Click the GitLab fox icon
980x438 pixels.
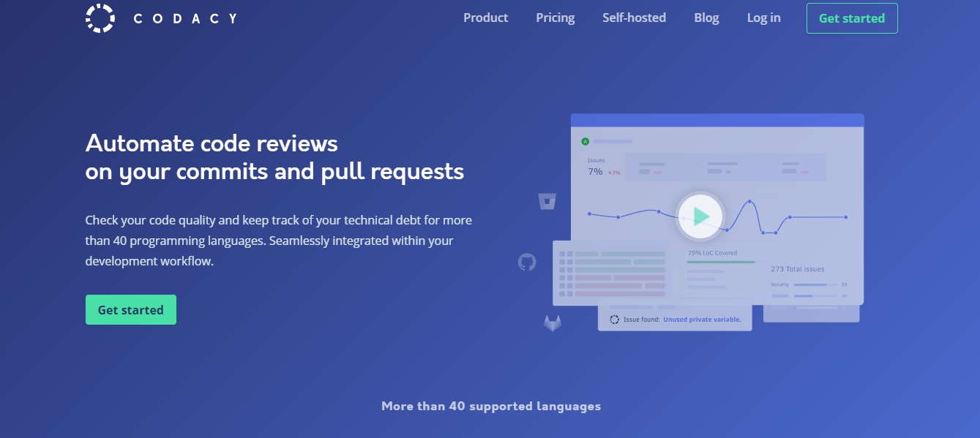click(x=553, y=322)
